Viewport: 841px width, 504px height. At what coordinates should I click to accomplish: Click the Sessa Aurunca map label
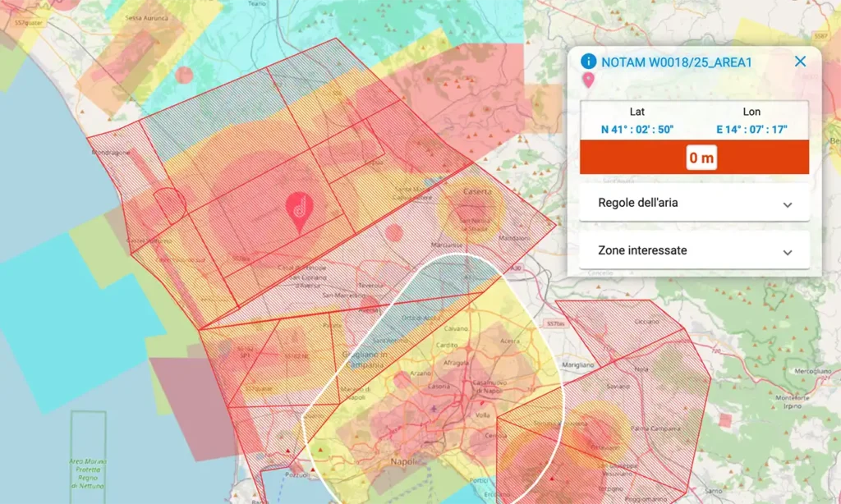pyautogui.click(x=146, y=18)
